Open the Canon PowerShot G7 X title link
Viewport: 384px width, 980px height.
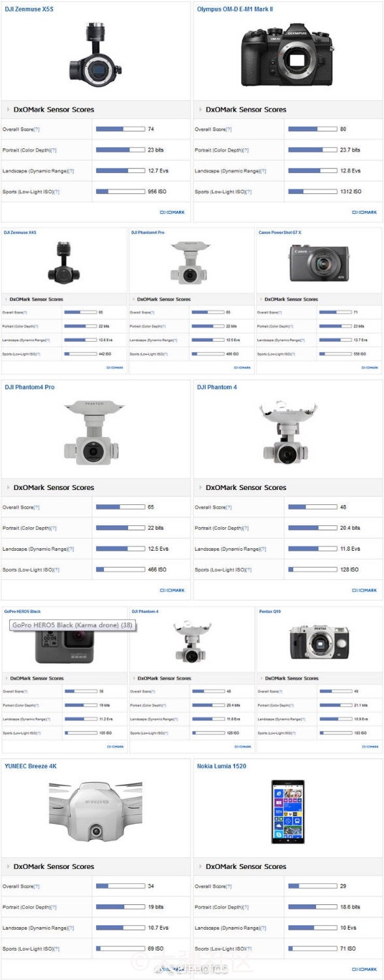(280, 233)
